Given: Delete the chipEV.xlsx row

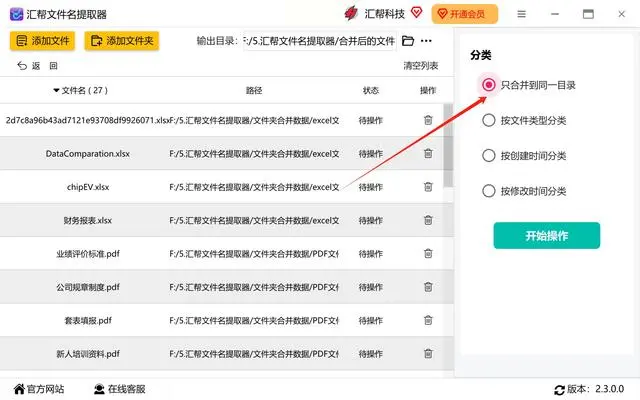Looking at the screenshot, I should click(x=428, y=187).
